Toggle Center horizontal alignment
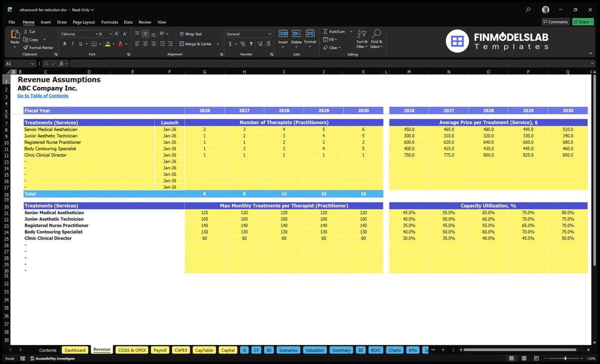 [x=145, y=44]
